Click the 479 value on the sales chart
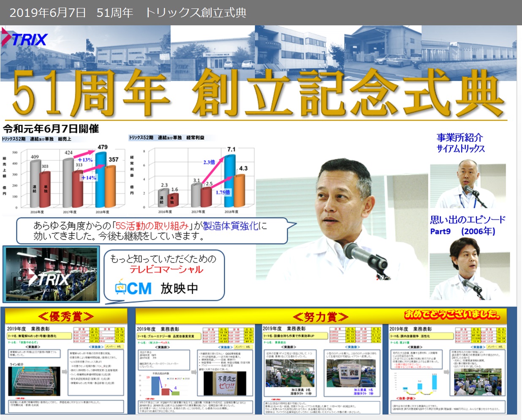This screenshot has width=522, height=420. 103,147
